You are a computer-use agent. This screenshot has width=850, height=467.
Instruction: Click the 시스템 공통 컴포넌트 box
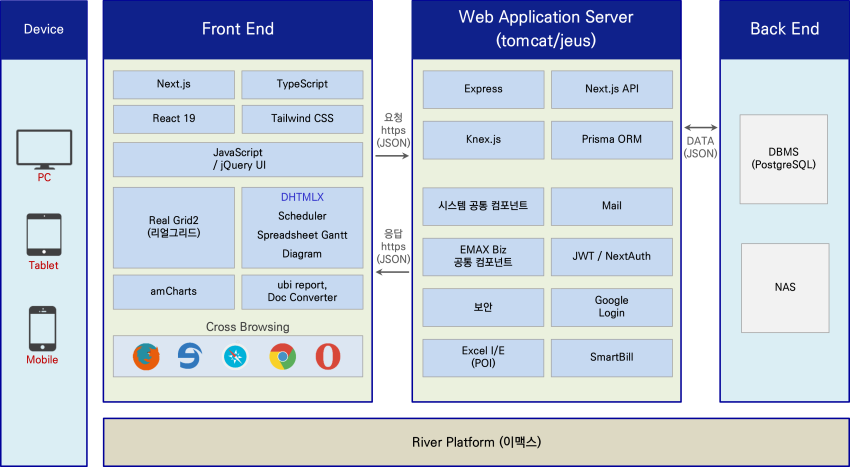pos(483,206)
